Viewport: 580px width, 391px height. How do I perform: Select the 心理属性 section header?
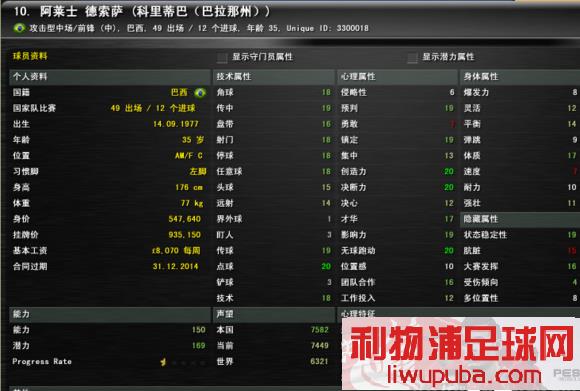pos(398,77)
